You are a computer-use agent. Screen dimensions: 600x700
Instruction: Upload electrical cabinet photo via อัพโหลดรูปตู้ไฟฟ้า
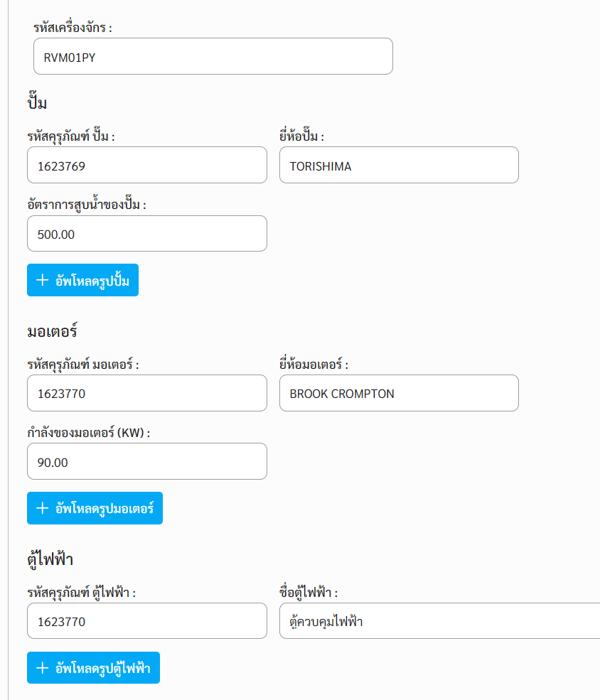tap(93, 668)
